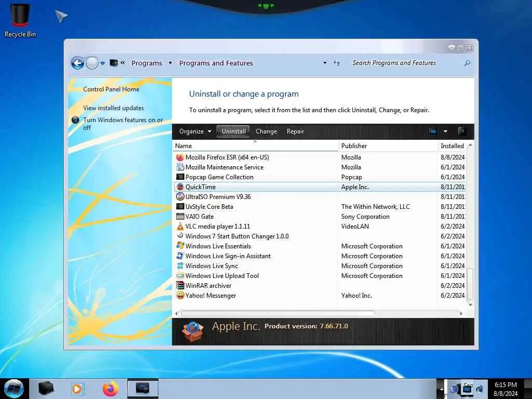Click the Control Panel icon in address bar
Viewport: 532px width, 399px height.
tap(114, 63)
